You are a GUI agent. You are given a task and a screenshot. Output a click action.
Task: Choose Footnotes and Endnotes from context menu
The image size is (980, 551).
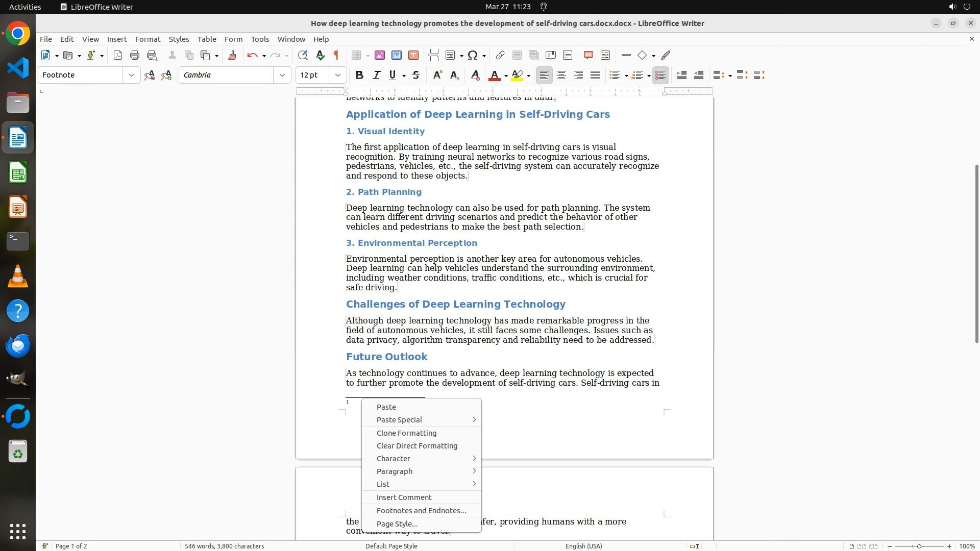click(x=421, y=511)
